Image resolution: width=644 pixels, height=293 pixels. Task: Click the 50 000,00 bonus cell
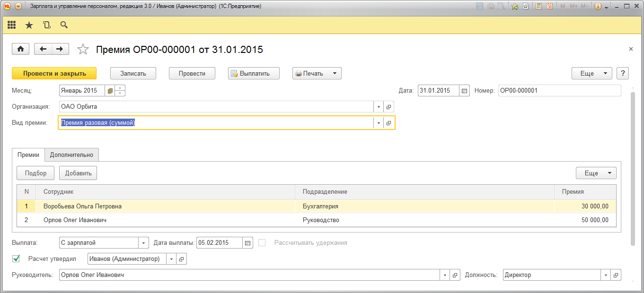click(x=585, y=220)
